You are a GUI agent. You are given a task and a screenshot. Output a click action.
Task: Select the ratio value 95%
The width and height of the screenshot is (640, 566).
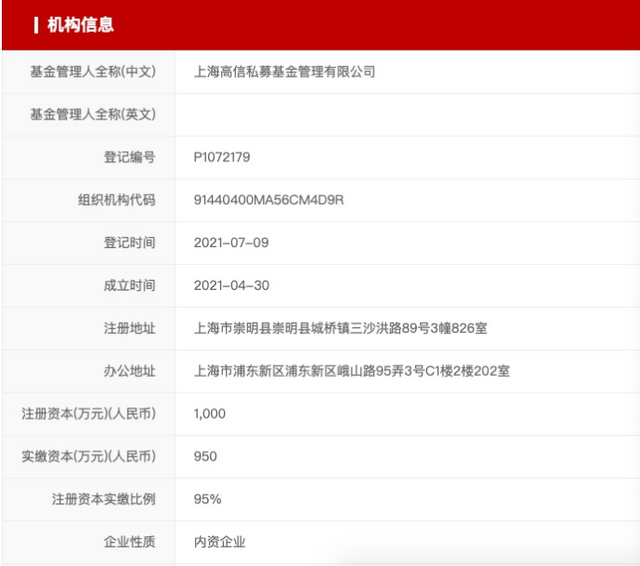(207, 499)
